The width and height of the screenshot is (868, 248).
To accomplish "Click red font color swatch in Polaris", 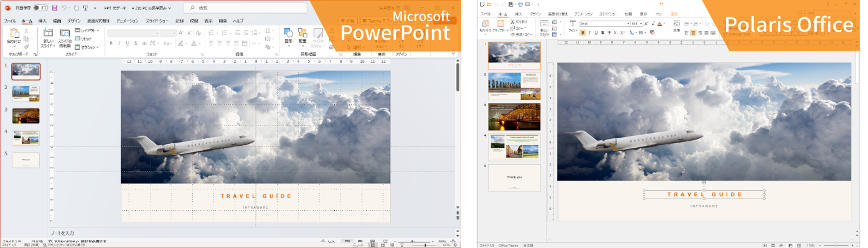I will point(659,24).
